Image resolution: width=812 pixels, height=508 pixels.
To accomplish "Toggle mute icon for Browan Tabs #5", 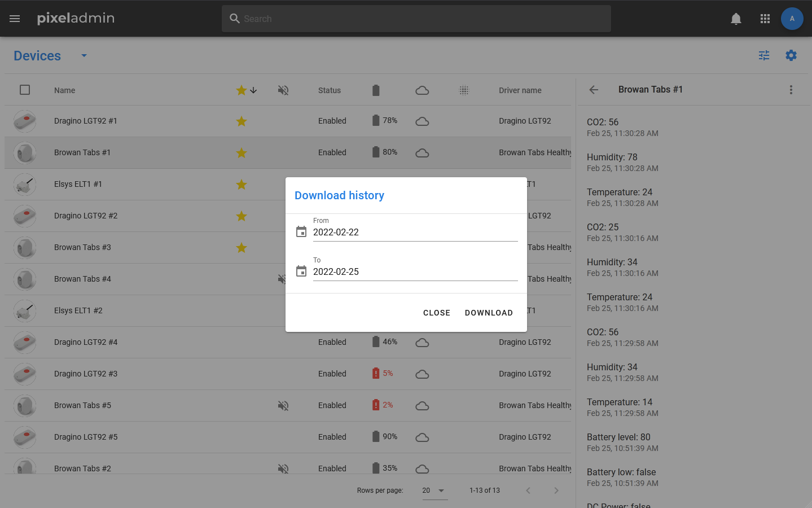I will pos(283,405).
